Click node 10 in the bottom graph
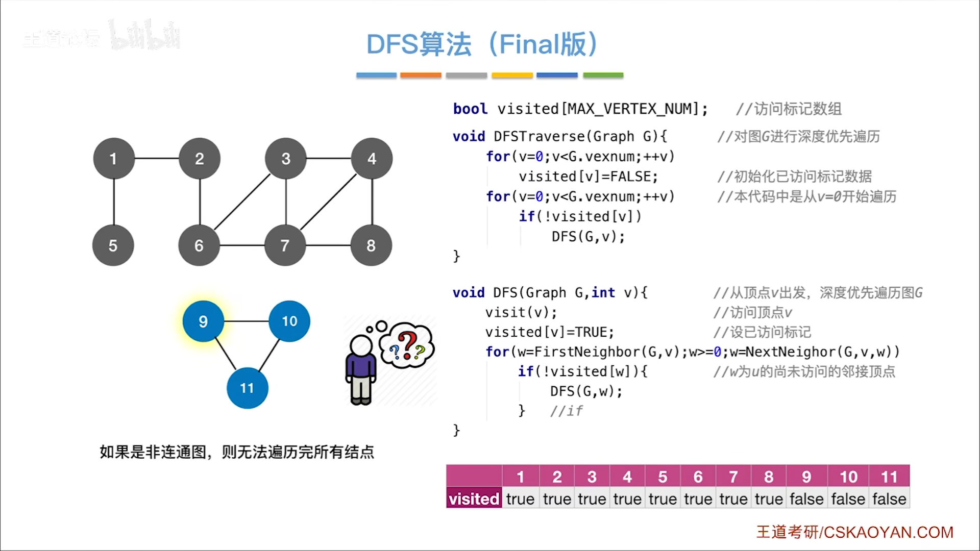Screen dimensions: 980x551 pyautogui.click(x=289, y=321)
